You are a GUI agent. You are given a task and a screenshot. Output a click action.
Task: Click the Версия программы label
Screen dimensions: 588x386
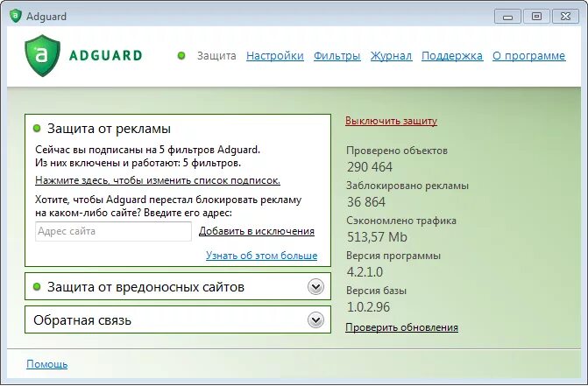click(x=393, y=256)
